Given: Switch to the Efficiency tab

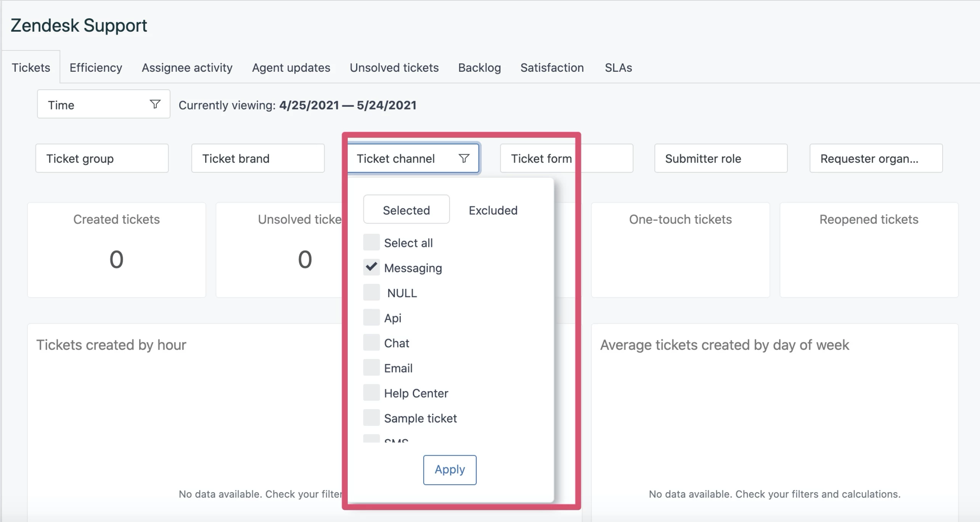Looking at the screenshot, I should pos(96,68).
